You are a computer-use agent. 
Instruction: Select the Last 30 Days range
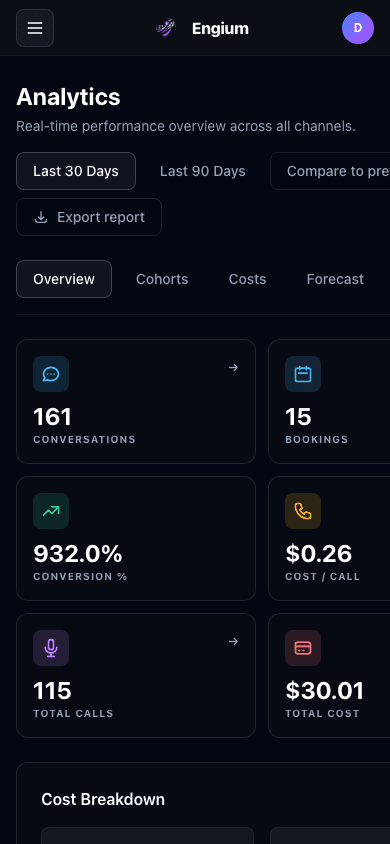click(76, 171)
